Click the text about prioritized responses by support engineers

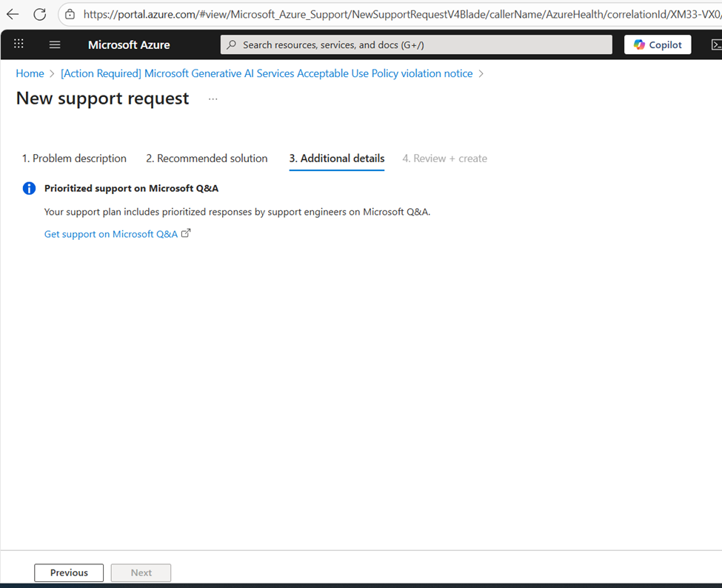pos(237,212)
